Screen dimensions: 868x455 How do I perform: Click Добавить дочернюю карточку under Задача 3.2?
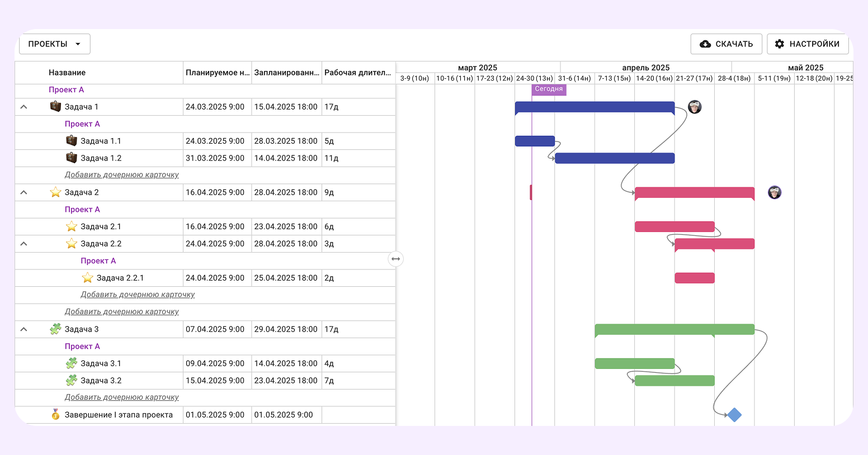pyautogui.click(x=122, y=397)
